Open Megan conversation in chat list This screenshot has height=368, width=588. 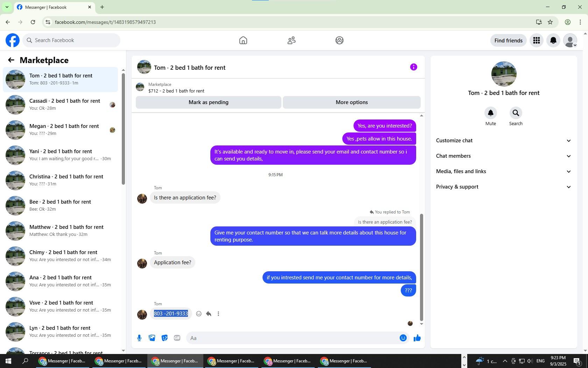[60, 130]
